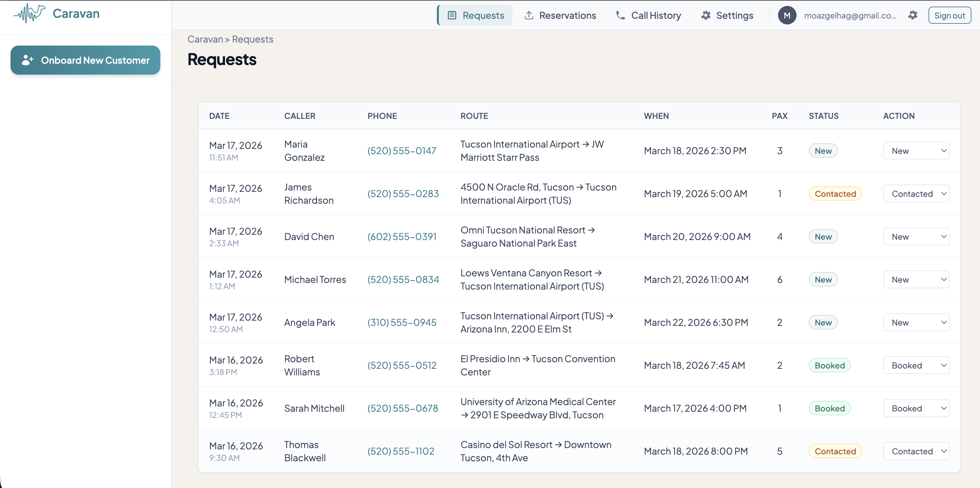
Task: Click the Caravan breadcrumb link
Action: (205, 39)
